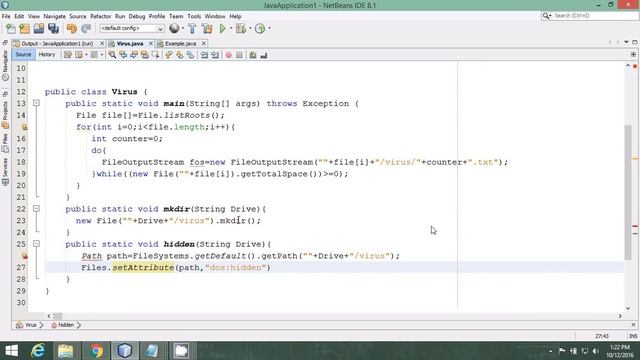This screenshot has width=640, height=360.
Task: Click the globe browser icon in toolbar
Action: (x=174, y=28)
